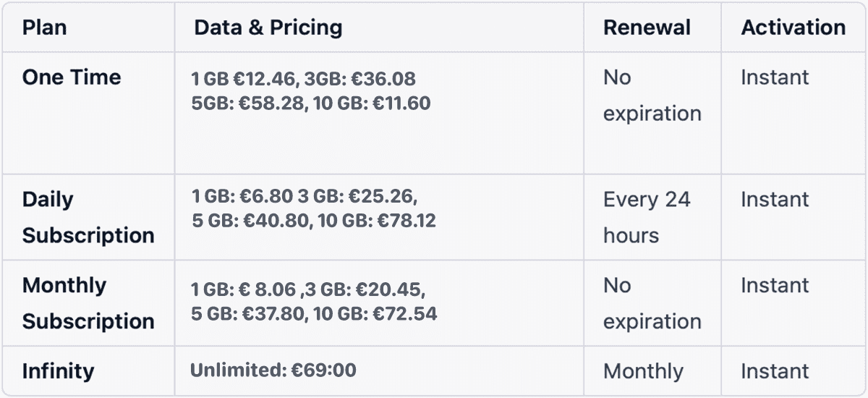The width and height of the screenshot is (868, 398).
Task: Click Instant activation in One Time row
Action: pyautogui.click(x=775, y=77)
